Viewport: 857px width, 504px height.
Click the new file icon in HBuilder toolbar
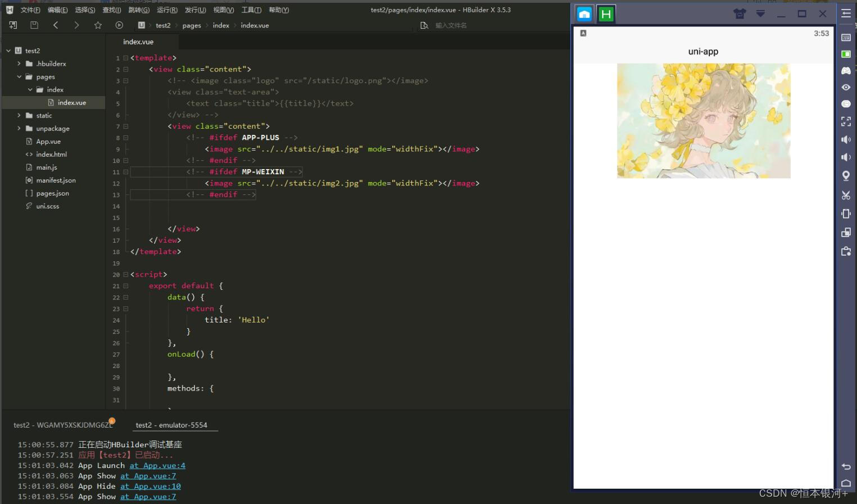click(x=13, y=25)
